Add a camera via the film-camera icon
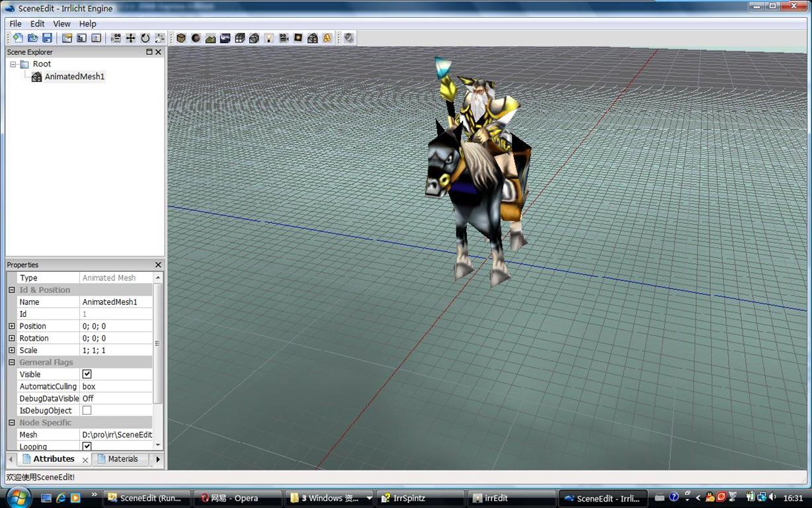812x508 pixels. [284, 38]
